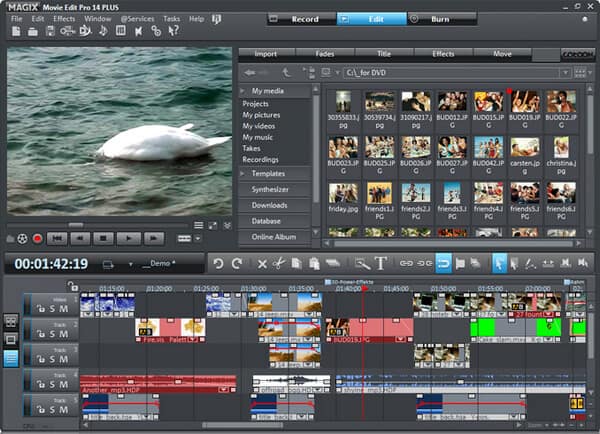Toggle lock icon on track 5

click(41, 410)
